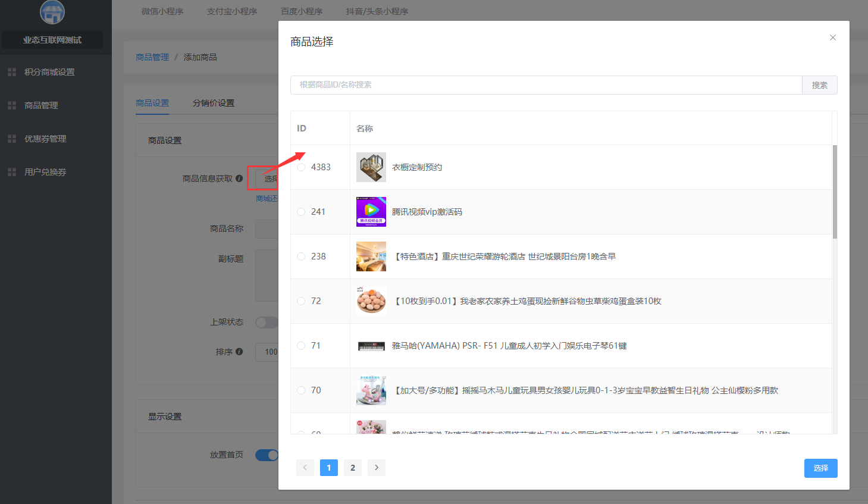
Task: Click grid icon beside 优惠券管理
Action: click(x=12, y=139)
